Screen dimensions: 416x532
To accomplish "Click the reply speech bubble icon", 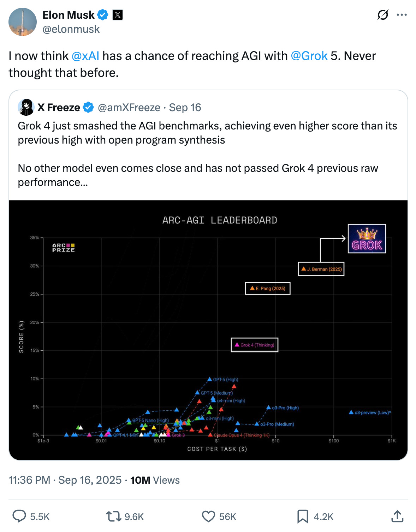I will 19,516.
